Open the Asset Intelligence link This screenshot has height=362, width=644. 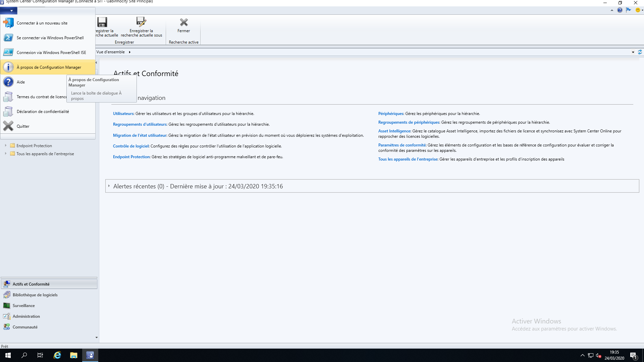pyautogui.click(x=394, y=131)
